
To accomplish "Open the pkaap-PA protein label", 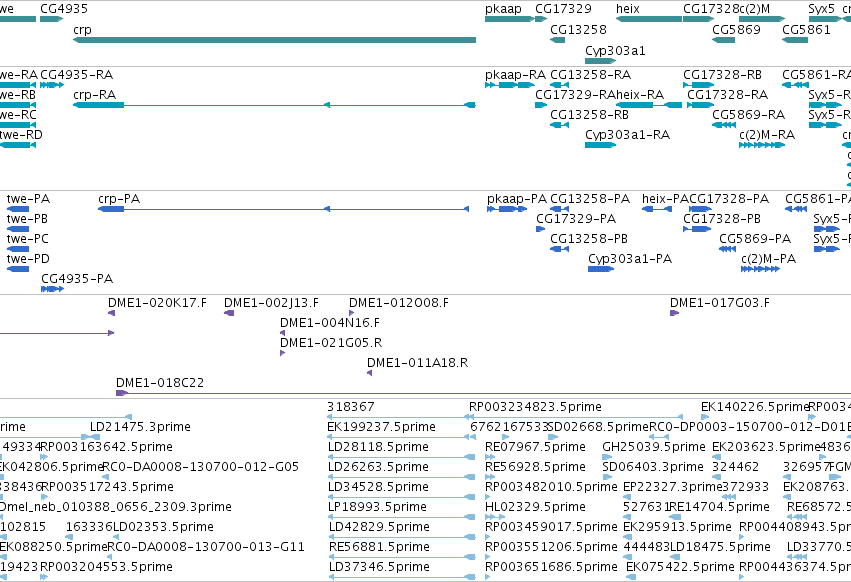I will [x=517, y=199].
